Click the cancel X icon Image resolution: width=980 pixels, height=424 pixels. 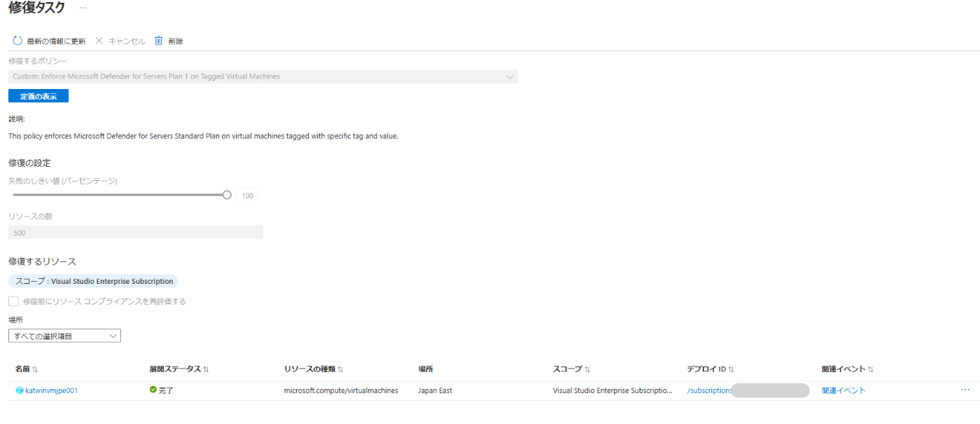[x=99, y=41]
